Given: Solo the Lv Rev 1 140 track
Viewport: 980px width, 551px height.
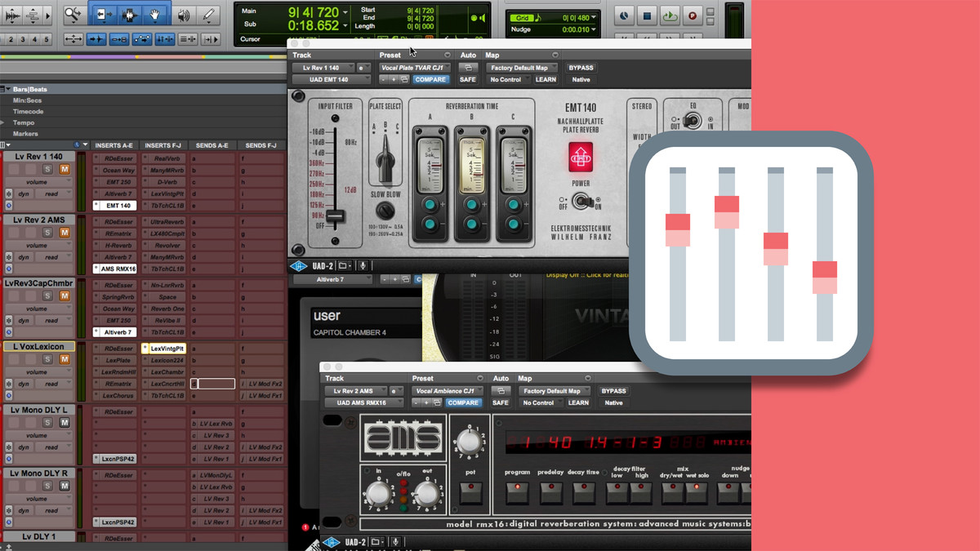Looking at the screenshot, I should pyautogui.click(x=48, y=169).
